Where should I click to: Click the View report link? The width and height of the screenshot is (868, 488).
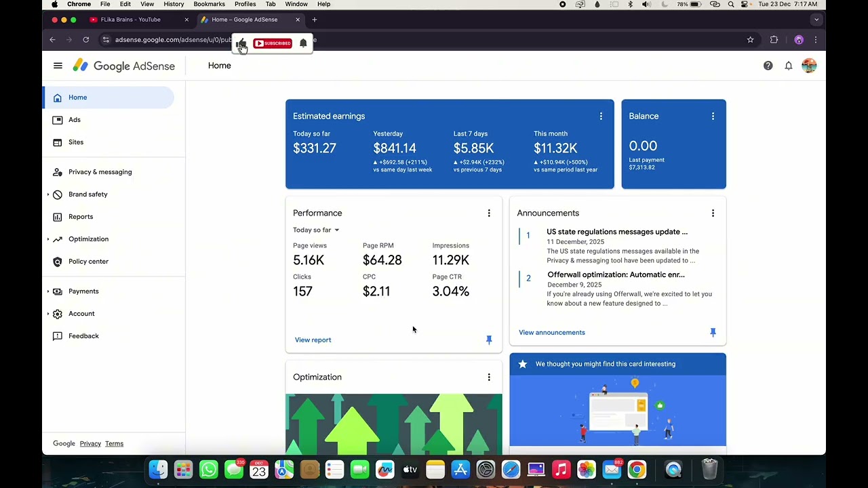coord(313,340)
